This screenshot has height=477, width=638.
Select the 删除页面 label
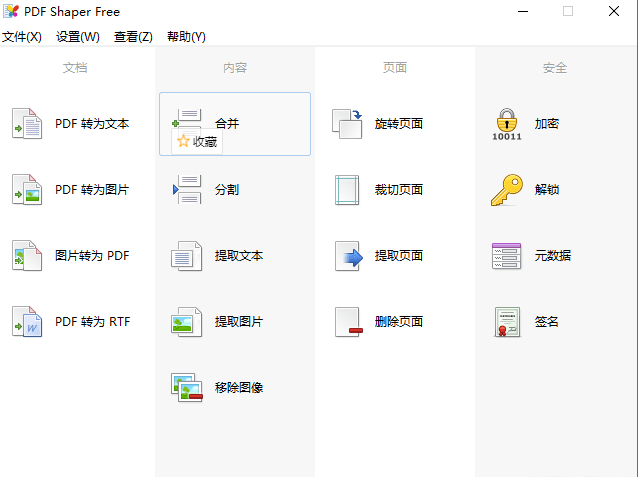coord(399,322)
